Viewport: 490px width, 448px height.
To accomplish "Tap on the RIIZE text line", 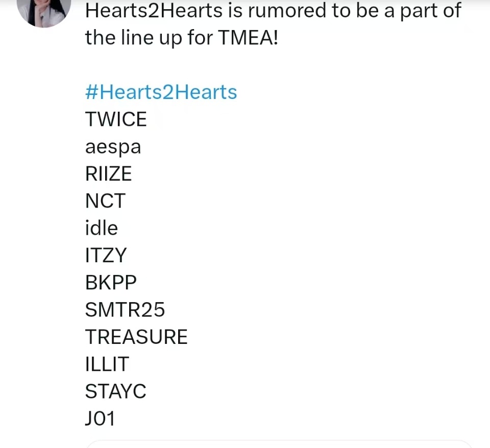I will (x=108, y=173).
